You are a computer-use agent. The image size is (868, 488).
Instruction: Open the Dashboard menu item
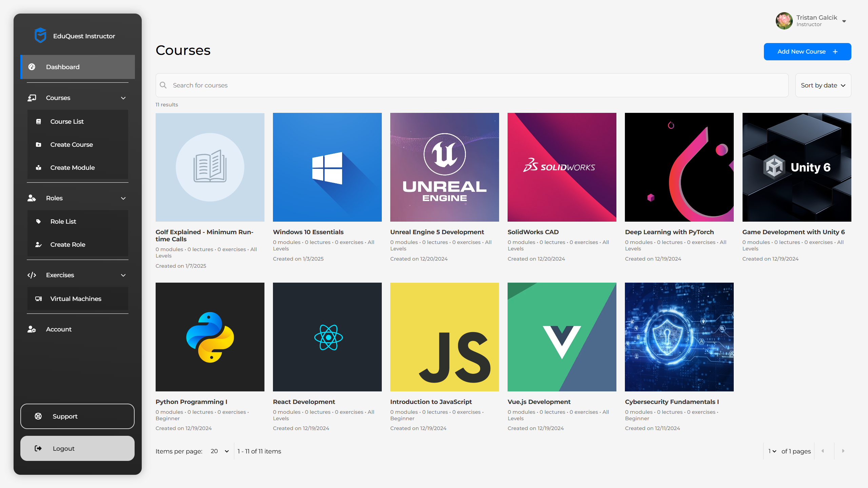[x=78, y=67]
